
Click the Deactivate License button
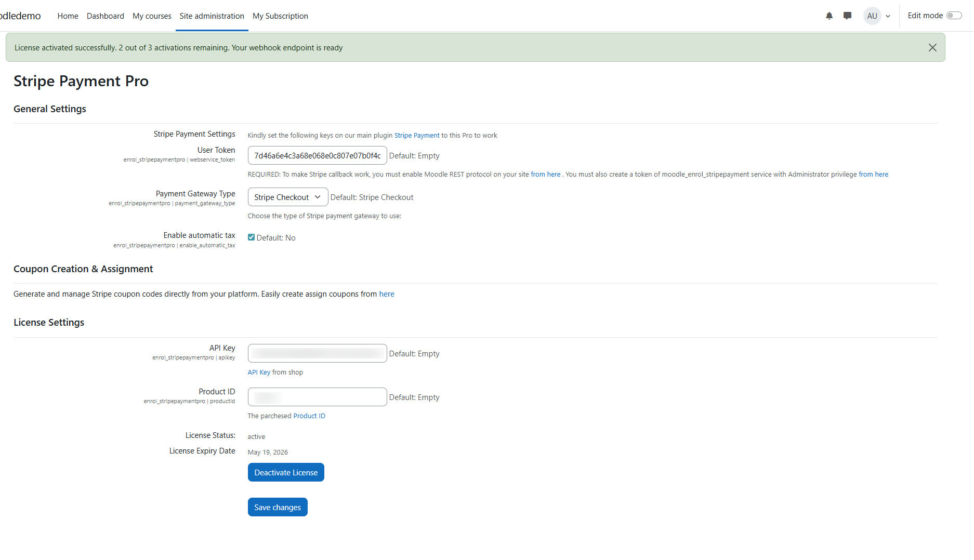tap(286, 473)
